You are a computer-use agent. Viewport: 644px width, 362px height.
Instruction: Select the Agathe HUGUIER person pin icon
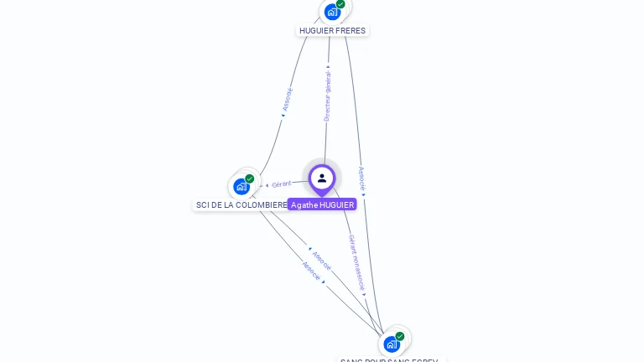(322, 179)
